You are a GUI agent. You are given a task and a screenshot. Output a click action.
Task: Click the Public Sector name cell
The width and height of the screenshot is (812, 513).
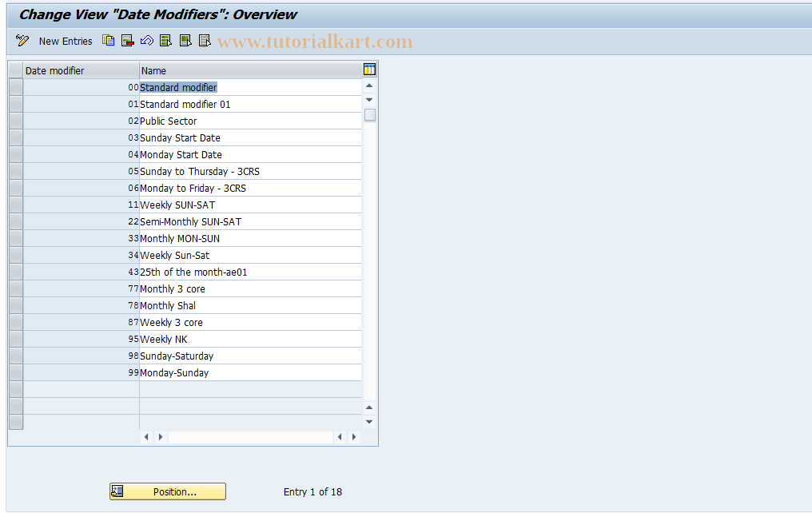[x=251, y=121]
